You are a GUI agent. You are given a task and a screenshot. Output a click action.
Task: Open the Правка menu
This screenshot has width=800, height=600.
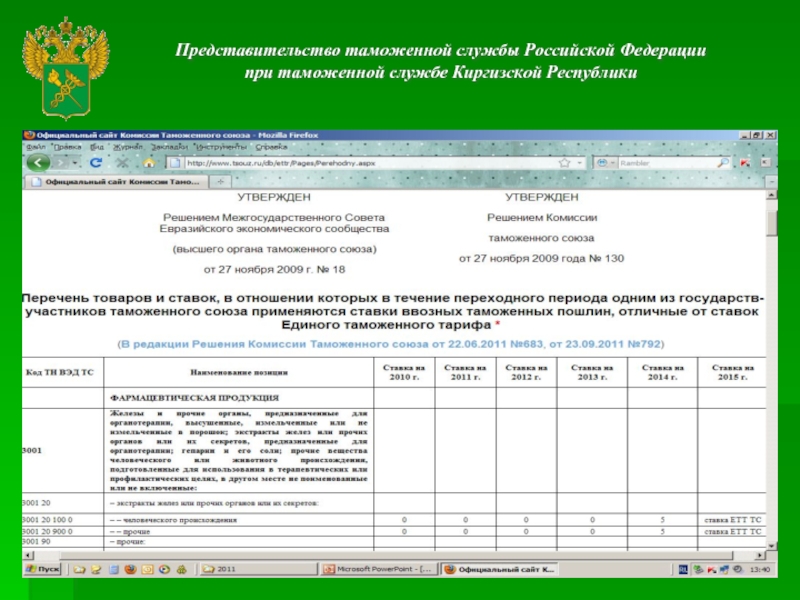click(67, 147)
